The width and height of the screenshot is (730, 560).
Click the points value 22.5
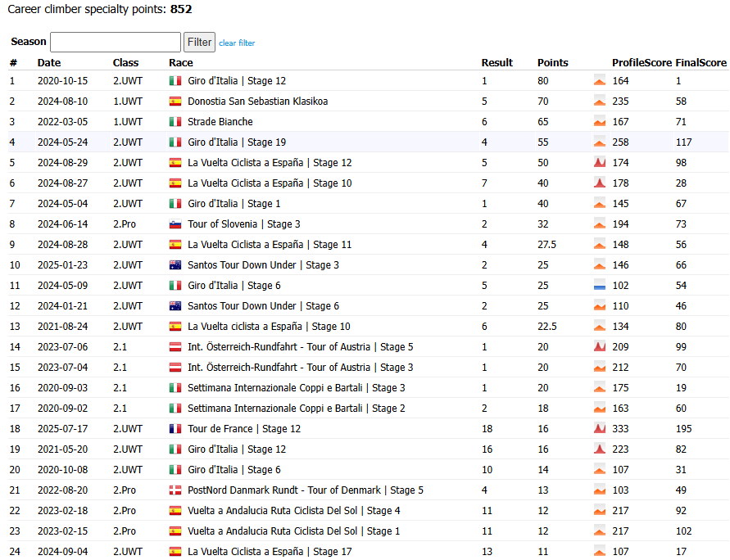click(547, 327)
